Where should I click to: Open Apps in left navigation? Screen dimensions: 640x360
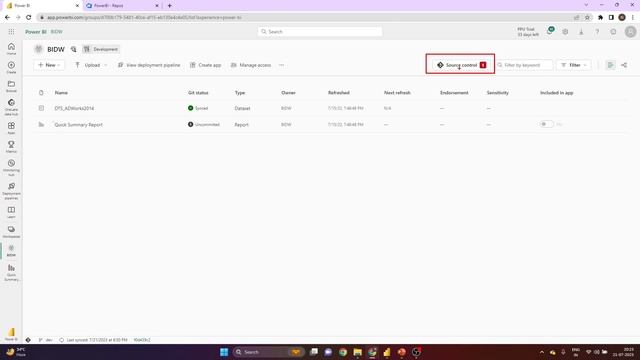pyautogui.click(x=11, y=128)
